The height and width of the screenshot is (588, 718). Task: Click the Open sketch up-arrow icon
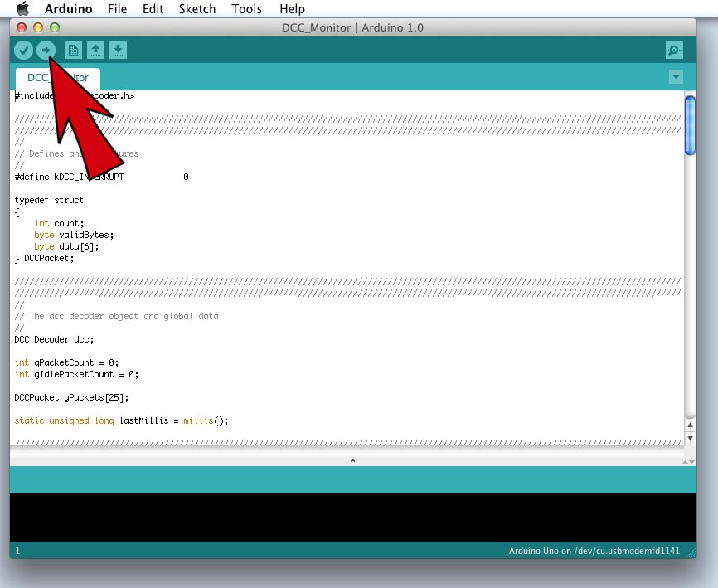(x=95, y=51)
